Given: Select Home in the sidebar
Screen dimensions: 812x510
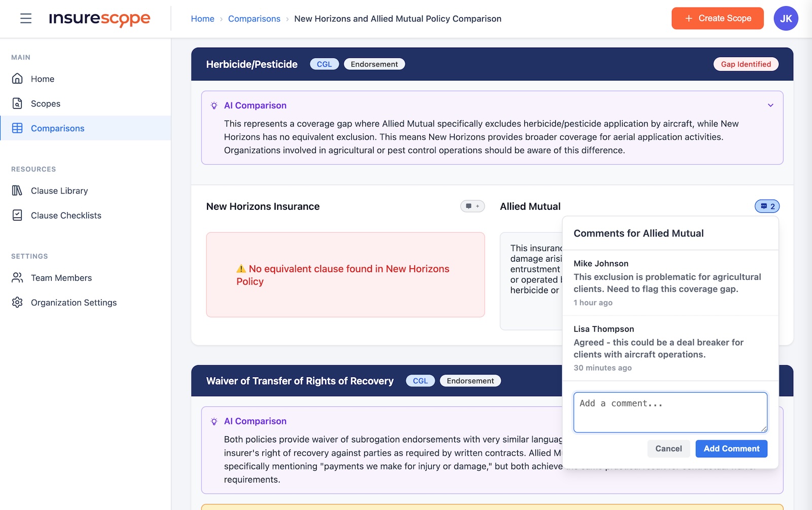Looking at the screenshot, I should (43, 79).
